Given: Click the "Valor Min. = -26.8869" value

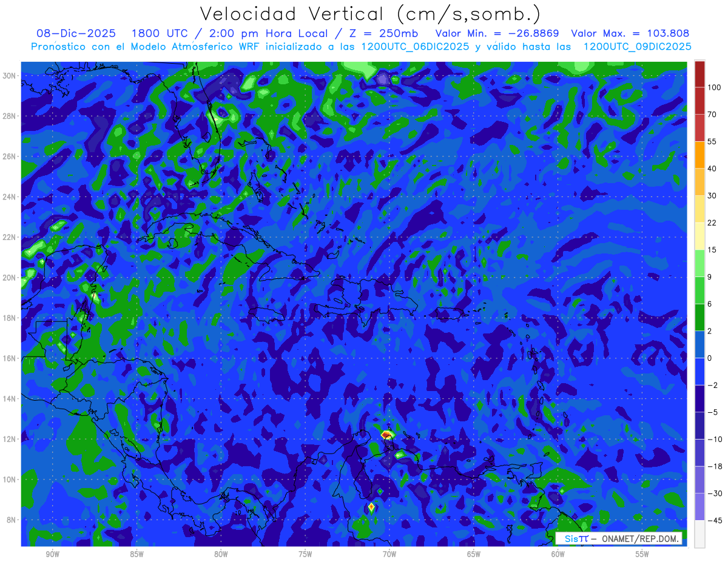Looking at the screenshot, I should pos(497,34).
